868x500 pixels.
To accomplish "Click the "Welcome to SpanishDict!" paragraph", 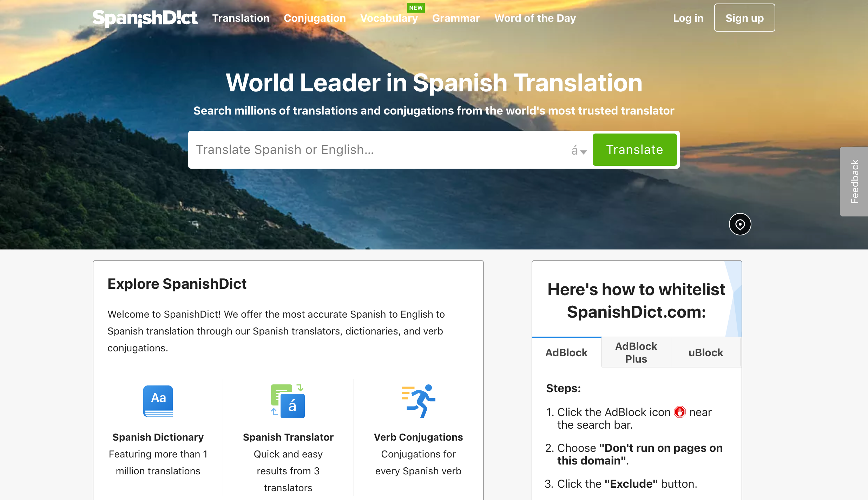I will 276,331.
